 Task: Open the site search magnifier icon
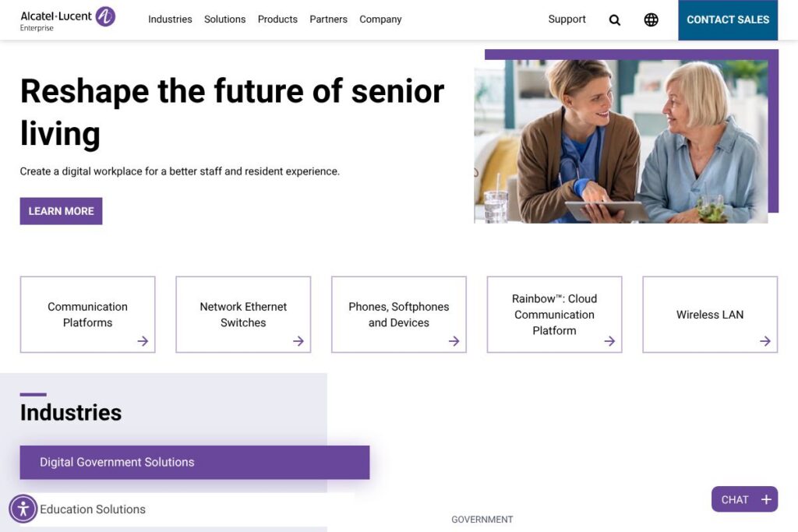(615, 20)
